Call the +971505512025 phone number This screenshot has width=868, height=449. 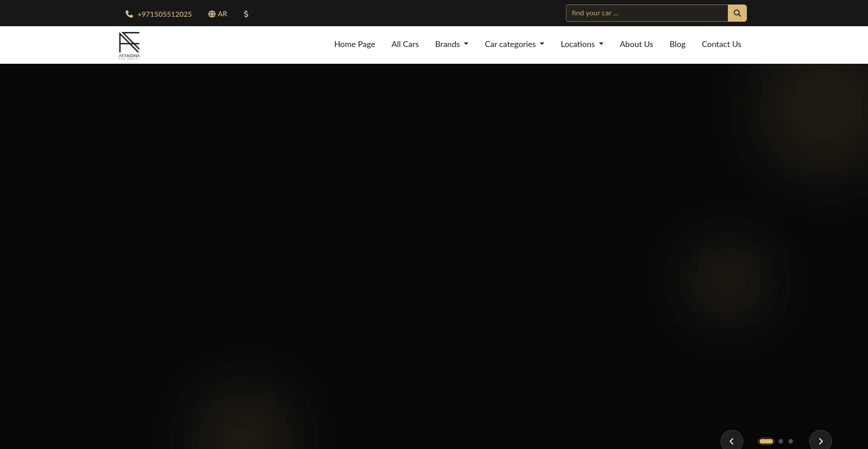164,14
